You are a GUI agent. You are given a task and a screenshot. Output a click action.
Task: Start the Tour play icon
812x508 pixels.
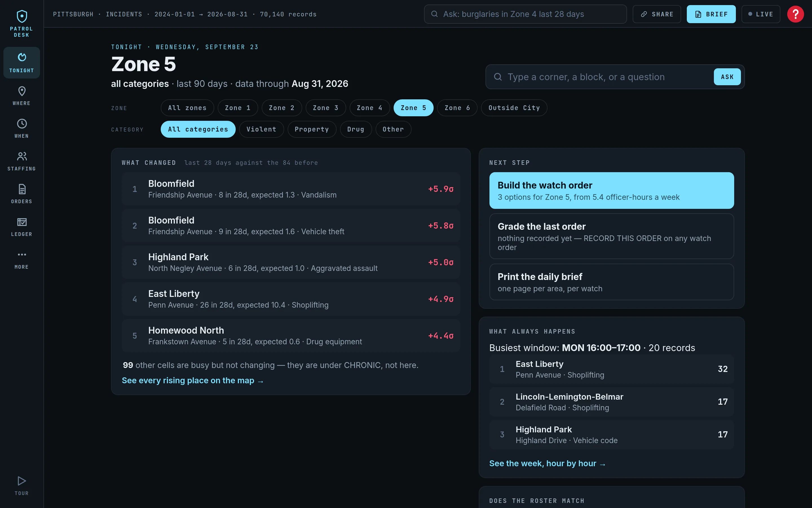tap(21, 485)
